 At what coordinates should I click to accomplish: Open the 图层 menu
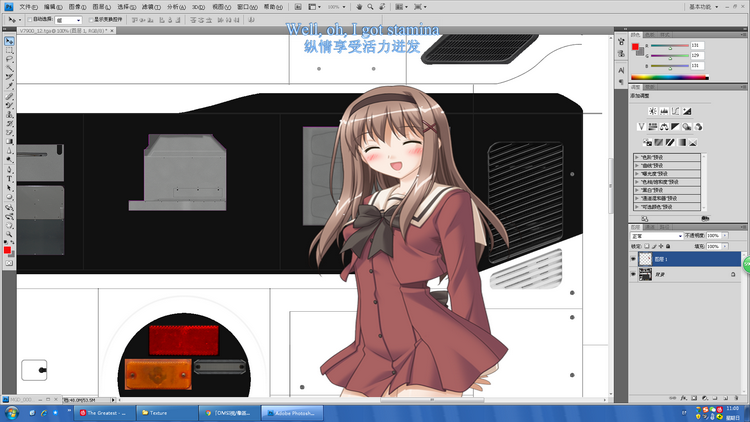[101, 7]
